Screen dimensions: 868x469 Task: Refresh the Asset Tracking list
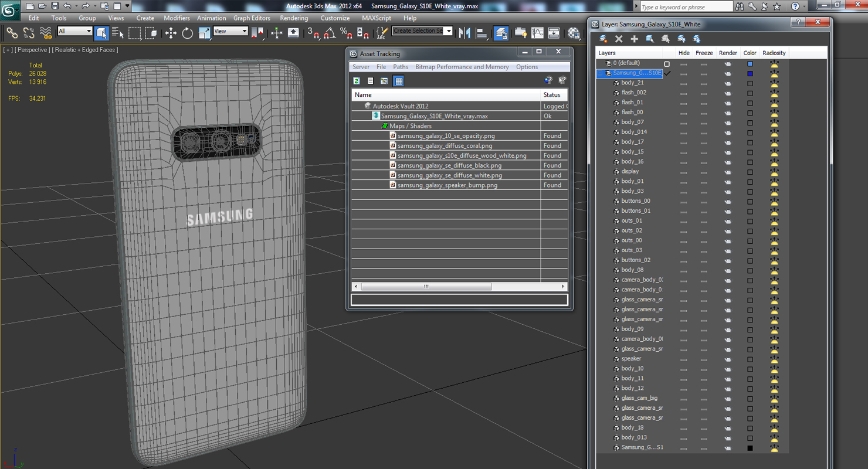pos(357,81)
